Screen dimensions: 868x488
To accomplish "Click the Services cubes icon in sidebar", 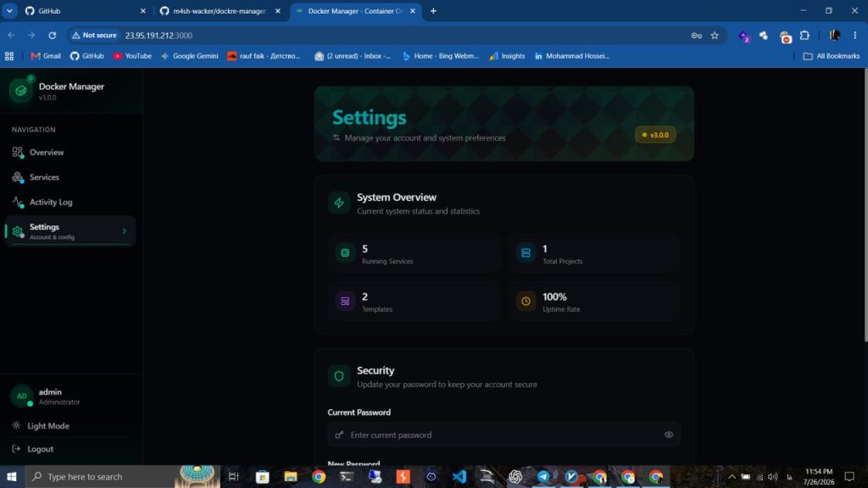I will pyautogui.click(x=18, y=177).
